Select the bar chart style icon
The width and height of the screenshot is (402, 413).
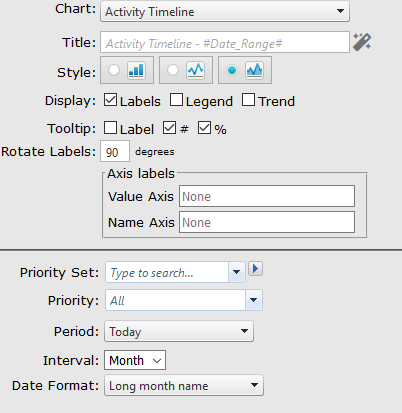(136, 70)
